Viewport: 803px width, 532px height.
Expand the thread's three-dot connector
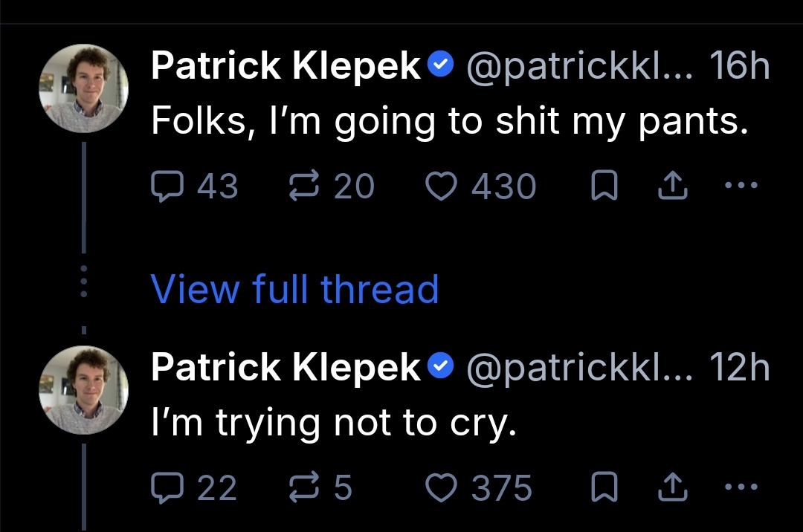[83, 282]
